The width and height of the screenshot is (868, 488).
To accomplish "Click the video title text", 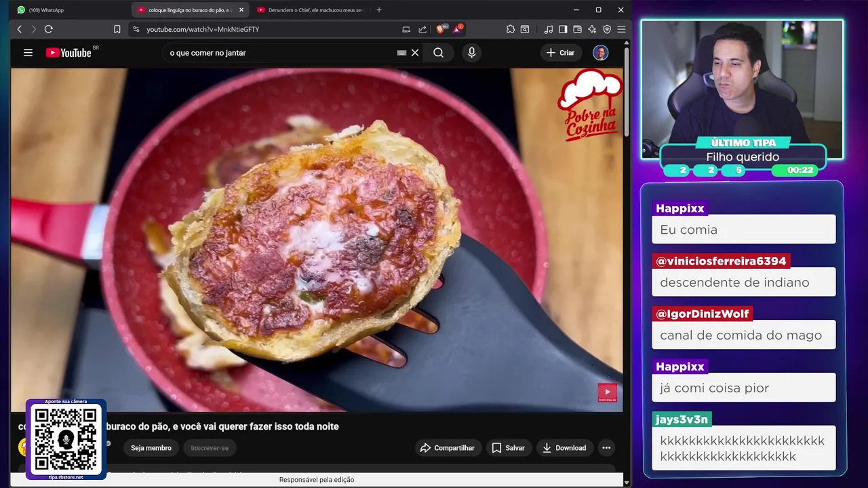I will click(221, 426).
